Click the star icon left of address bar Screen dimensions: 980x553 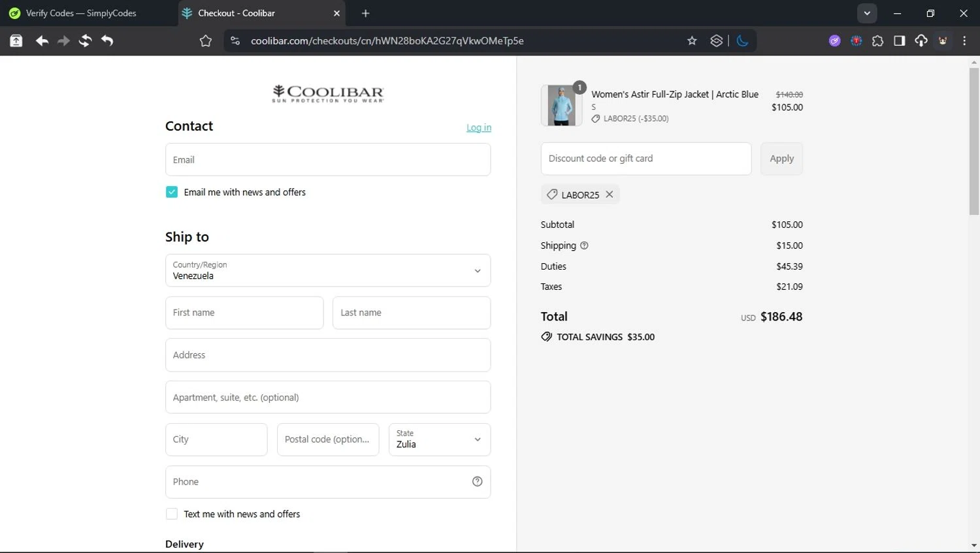click(205, 40)
